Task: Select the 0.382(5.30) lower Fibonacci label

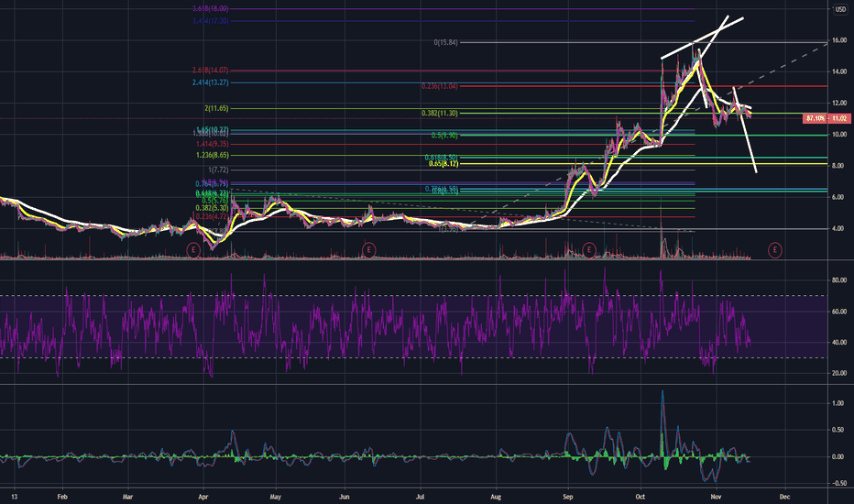Action: click(212, 208)
